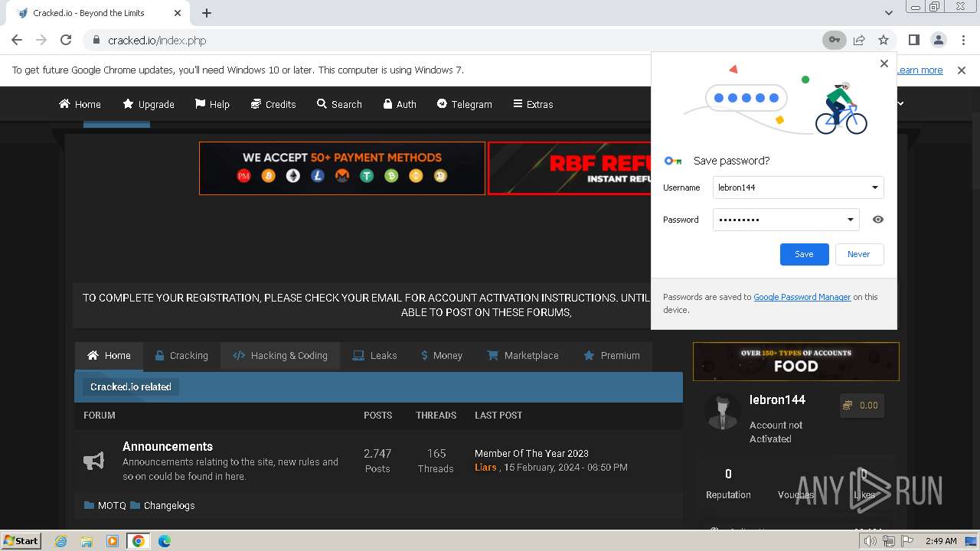This screenshot has width=980, height=551.
Task: Open File Explorer from the taskbar
Action: (x=87, y=541)
